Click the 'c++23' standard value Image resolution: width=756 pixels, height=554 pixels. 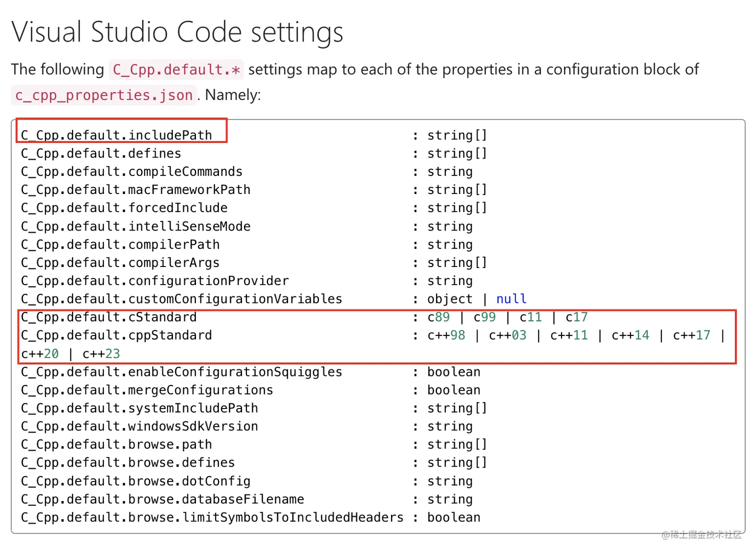coord(101,354)
